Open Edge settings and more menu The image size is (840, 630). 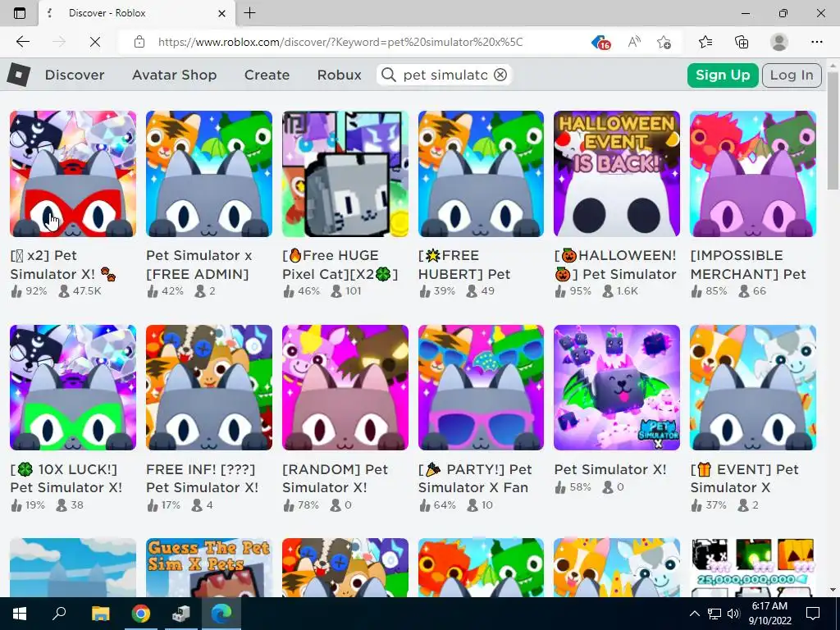[816, 42]
